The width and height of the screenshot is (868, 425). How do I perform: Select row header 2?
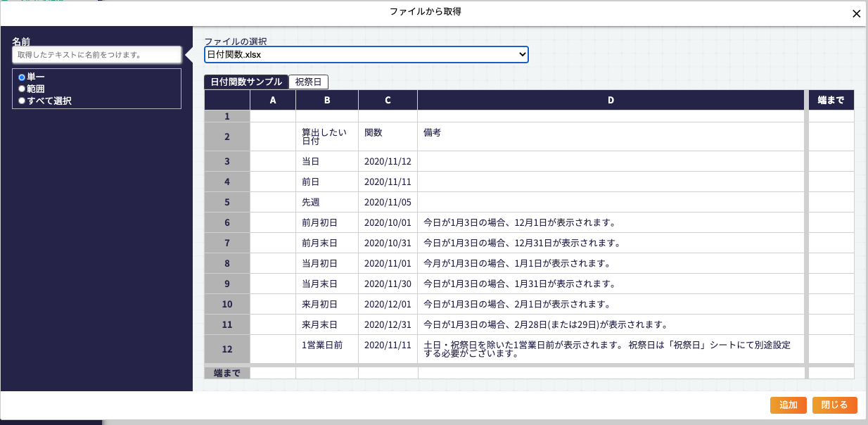[x=227, y=137]
